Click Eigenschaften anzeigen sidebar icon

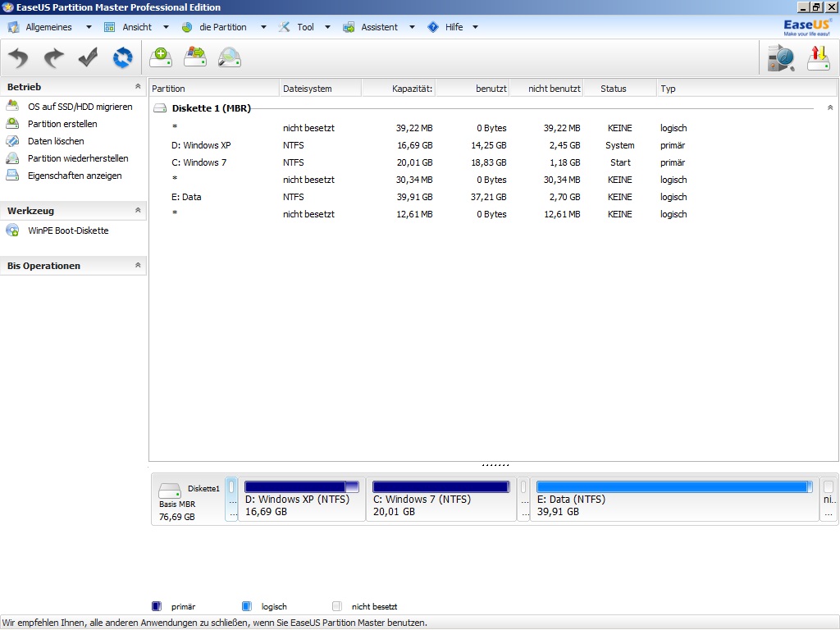coord(12,176)
